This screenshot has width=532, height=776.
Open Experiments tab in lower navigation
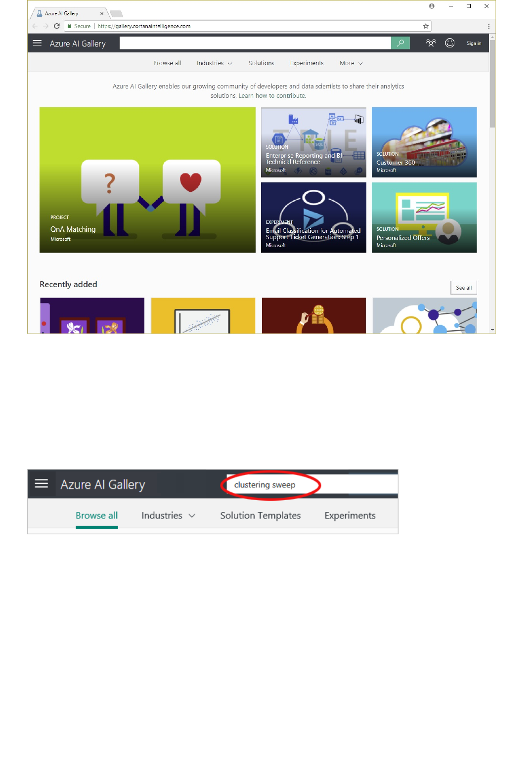(x=350, y=516)
